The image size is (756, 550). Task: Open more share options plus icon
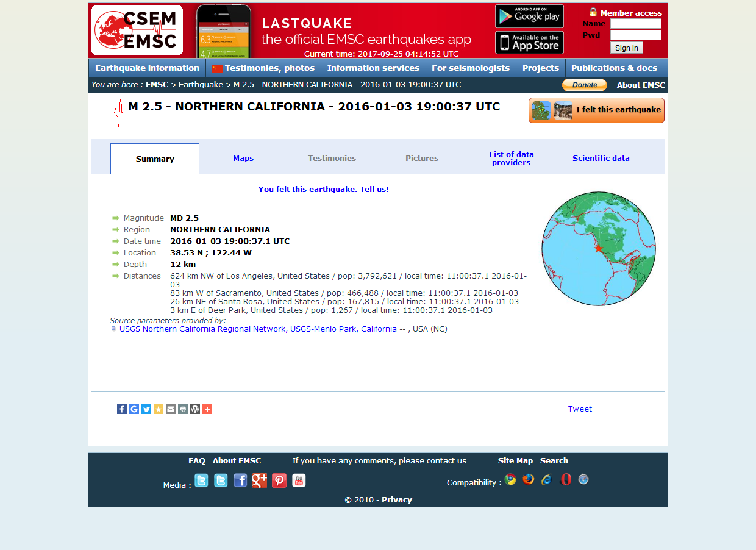207,409
